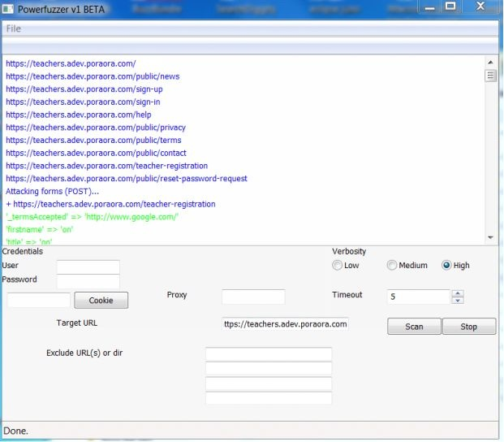
Task: Click the Target URL input field
Action: pos(285,324)
